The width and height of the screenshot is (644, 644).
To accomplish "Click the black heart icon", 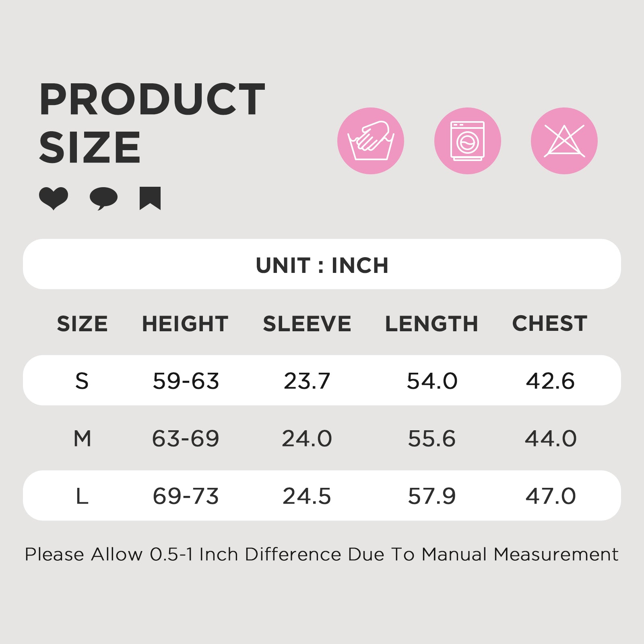I will coord(54,198).
